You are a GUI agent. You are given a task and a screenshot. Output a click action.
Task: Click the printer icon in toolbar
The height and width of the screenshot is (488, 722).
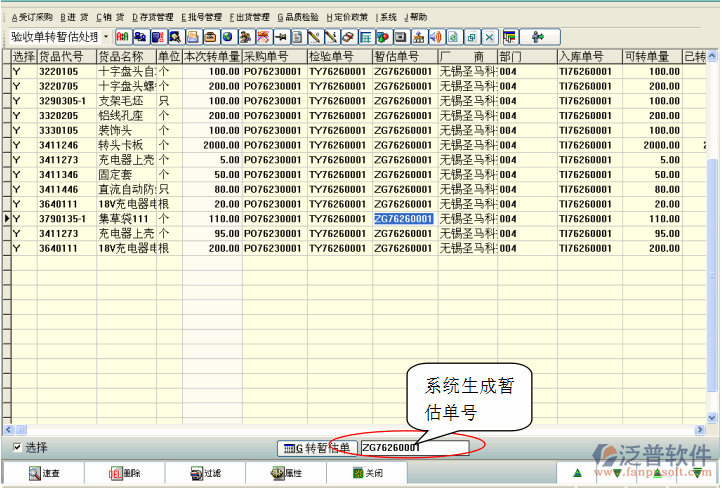click(x=192, y=37)
